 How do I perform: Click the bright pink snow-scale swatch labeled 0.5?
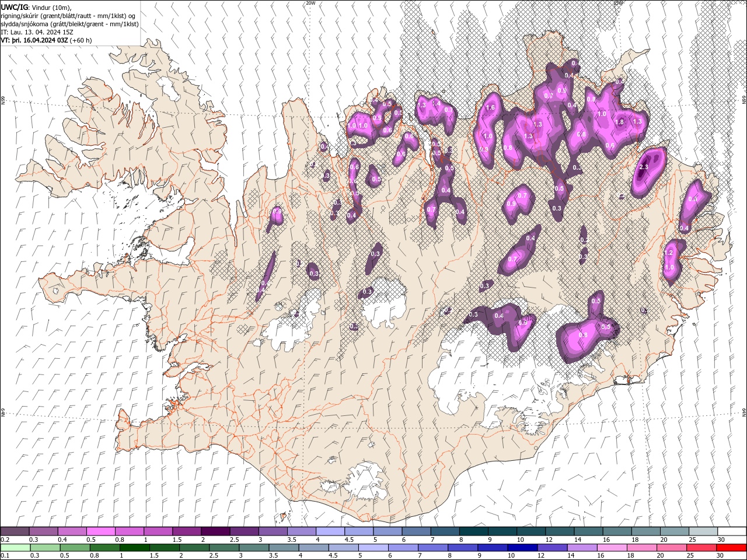coord(100,531)
